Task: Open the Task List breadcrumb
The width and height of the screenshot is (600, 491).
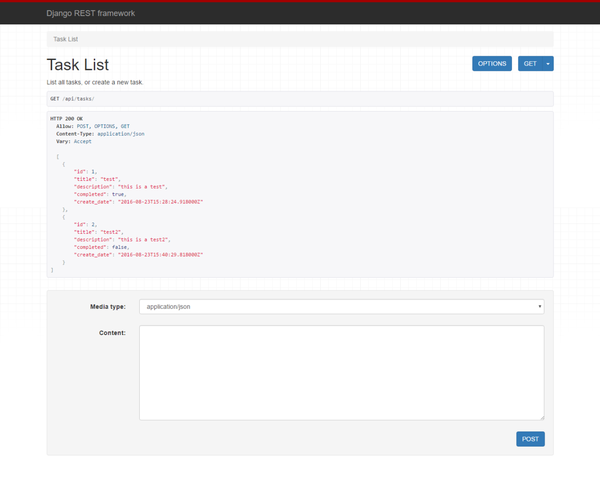Action: 65,39
